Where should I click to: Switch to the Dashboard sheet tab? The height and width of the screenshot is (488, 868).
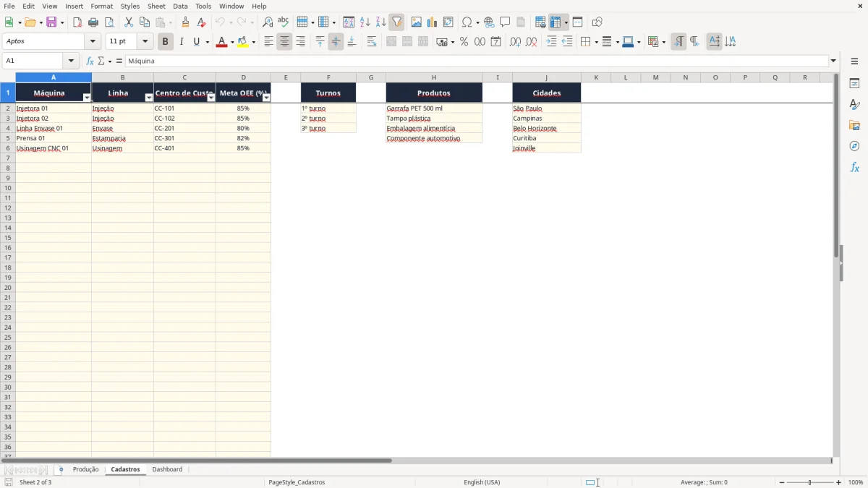pyautogui.click(x=167, y=469)
